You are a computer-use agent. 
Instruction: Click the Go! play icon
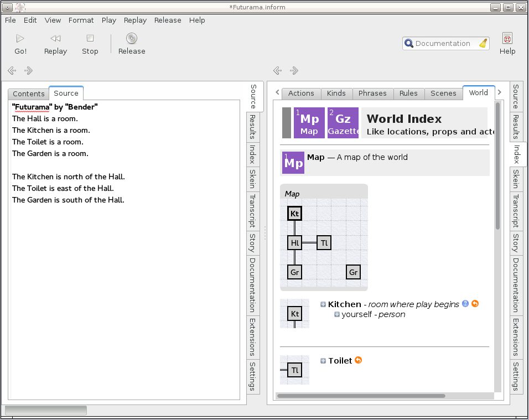tap(20, 38)
